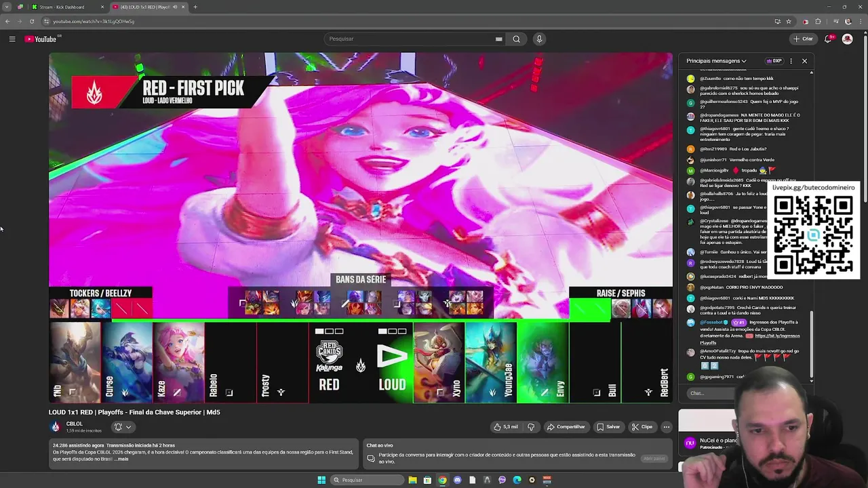Like the video with 5,3 mil thumbs up
Image resolution: width=868 pixels, height=488 pixels.
click(x=506, y=427)
